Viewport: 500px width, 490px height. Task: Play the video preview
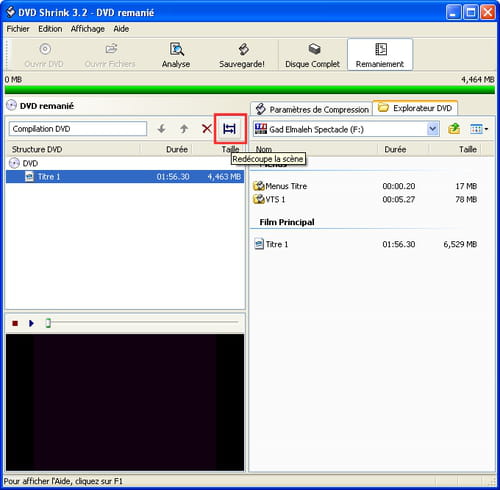[x=31, y=323]
